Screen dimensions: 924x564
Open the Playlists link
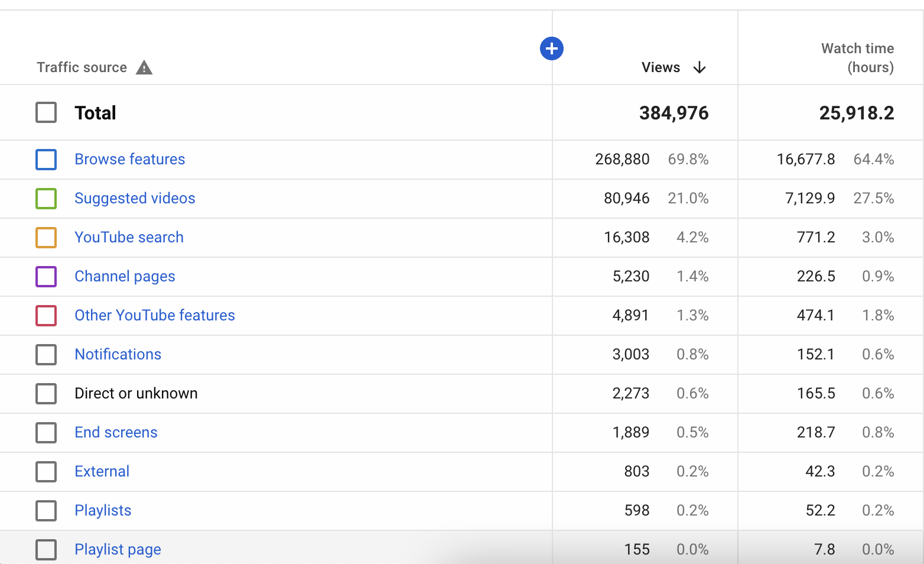pyautogui.click(x=103, y=510)
